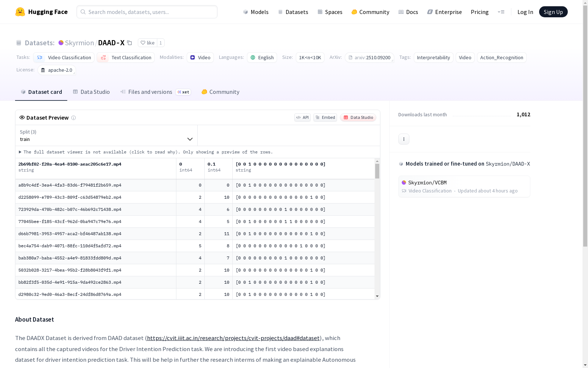Screen dimensions: 588x368
Task: Open the three-dot options menu in sidebar
Action: 404,139
